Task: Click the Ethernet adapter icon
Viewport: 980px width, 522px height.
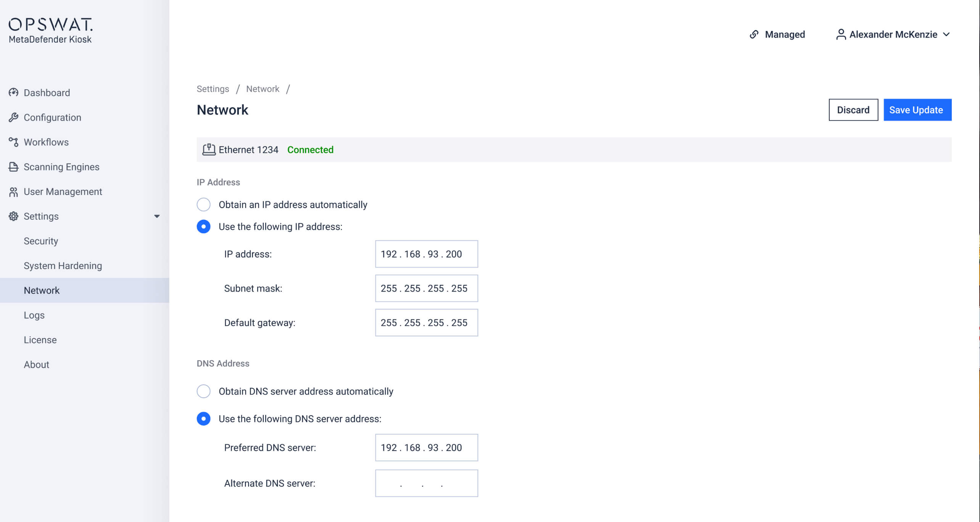Action: coord(209,150)
